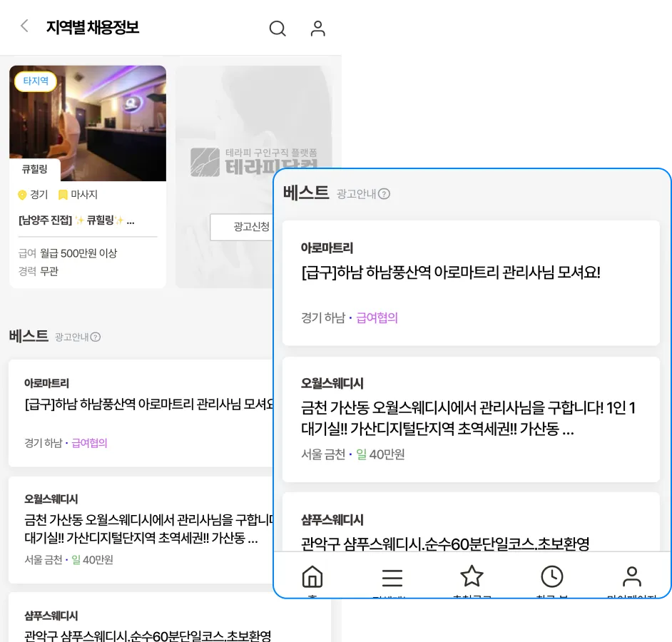Open search with the magnifier icon
672x642 pixels.
point(277,29)
